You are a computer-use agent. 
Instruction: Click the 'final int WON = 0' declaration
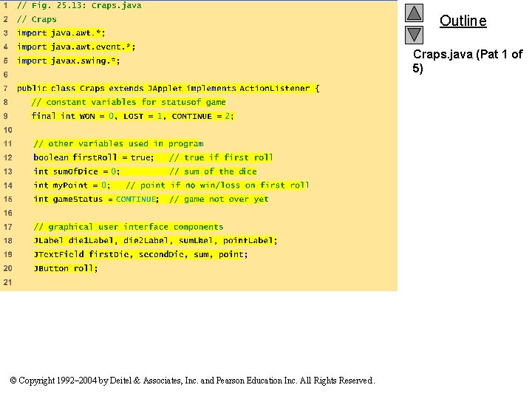(x=133, y=116)
